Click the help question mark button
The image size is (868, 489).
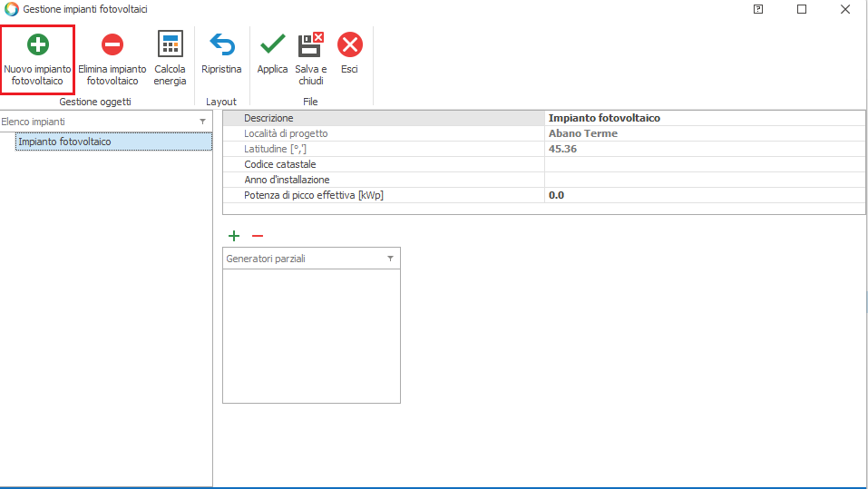758,9
